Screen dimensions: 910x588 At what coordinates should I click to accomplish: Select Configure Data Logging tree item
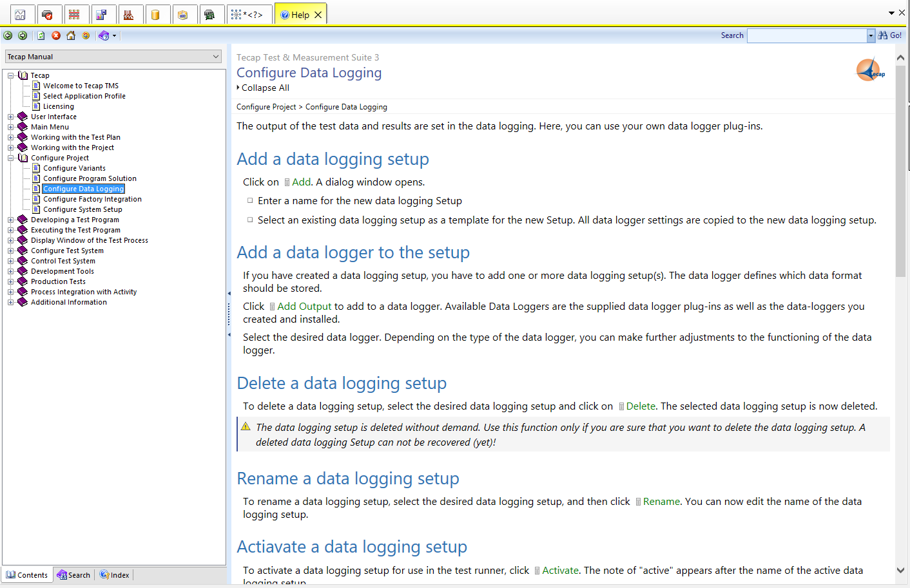tap(83, 189)
